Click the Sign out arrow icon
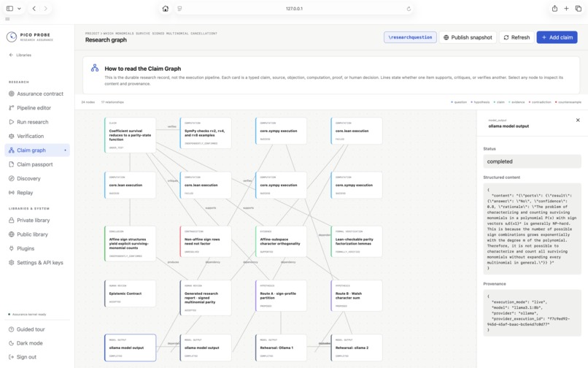The image size is (588, 368). click(x=11, y=357)
